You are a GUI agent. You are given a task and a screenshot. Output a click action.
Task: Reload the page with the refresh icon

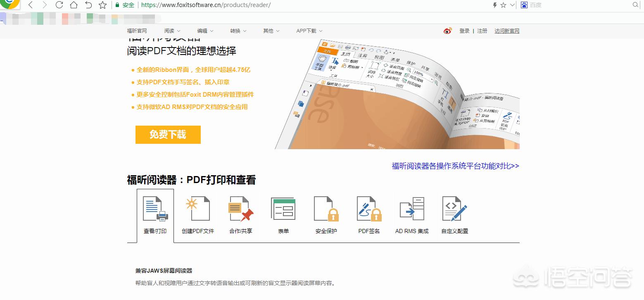pos(59,5)
